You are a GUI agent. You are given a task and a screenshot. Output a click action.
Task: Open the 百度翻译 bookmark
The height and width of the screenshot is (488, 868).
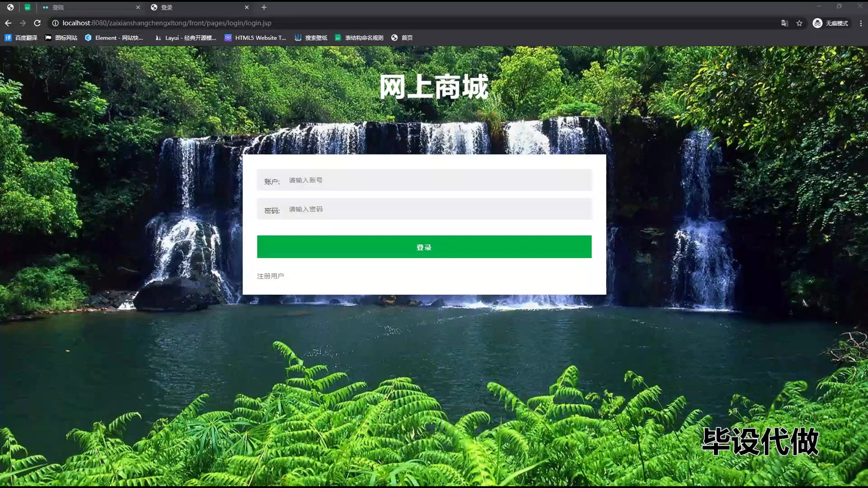click(x=21, y=38)
